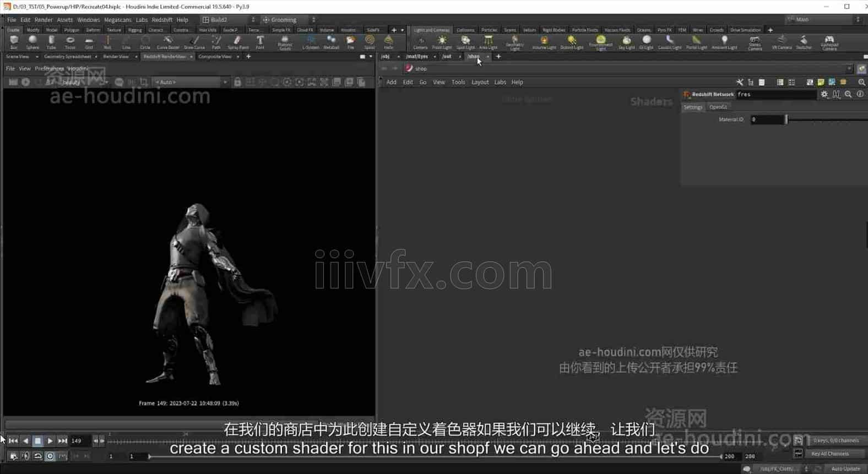Open the Main take dropdown
This screenshot has height=474, width=868.
pos(823,19)
